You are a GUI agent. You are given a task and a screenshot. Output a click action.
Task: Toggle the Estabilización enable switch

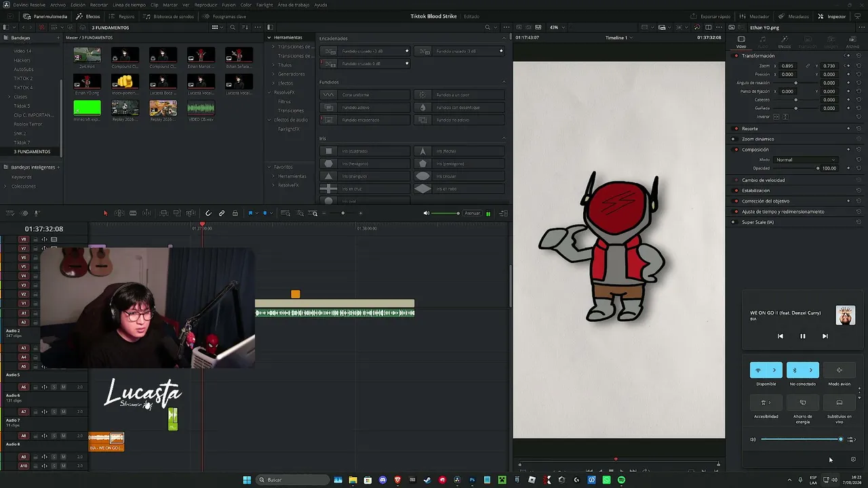point(734,190)
